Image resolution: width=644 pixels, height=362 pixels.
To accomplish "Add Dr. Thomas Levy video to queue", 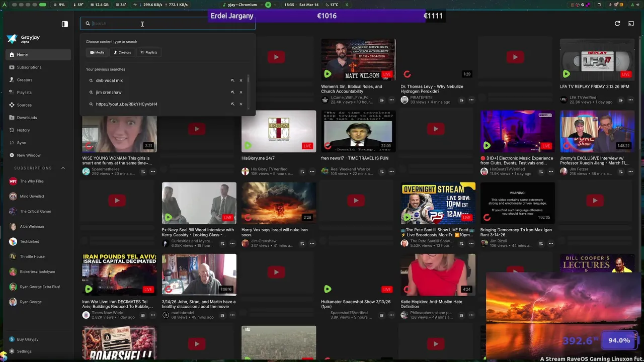I will (461, 100).
